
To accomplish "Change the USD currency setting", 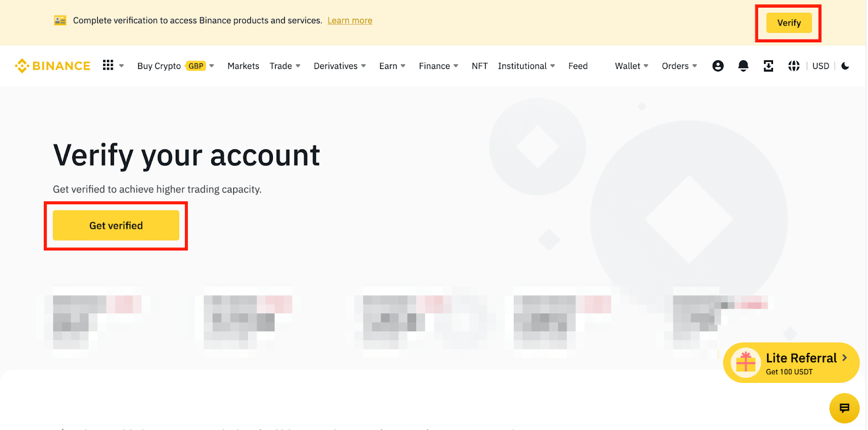I will (x=820, y=66).
